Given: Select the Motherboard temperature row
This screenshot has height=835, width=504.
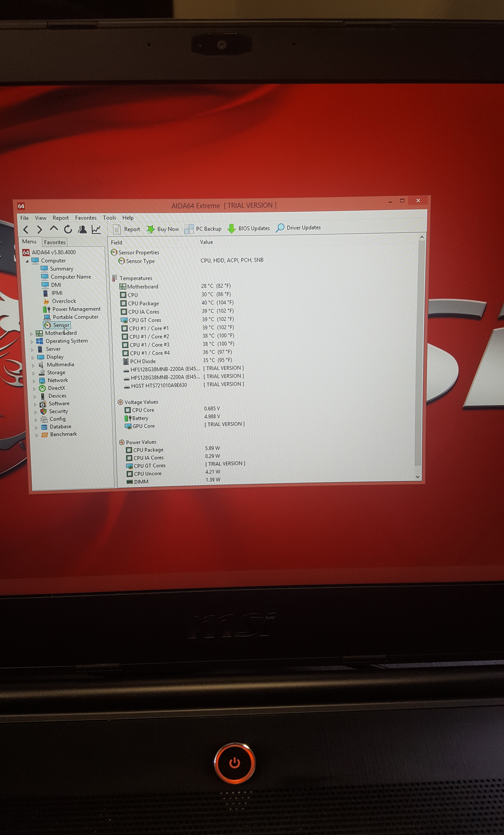Looking at the screenshot, I should point(175,286).
